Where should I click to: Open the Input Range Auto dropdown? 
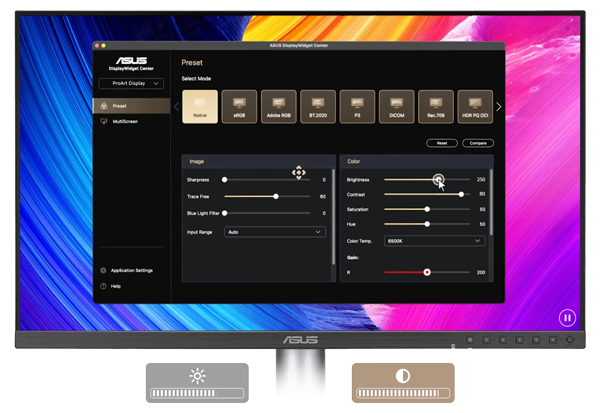275,232
